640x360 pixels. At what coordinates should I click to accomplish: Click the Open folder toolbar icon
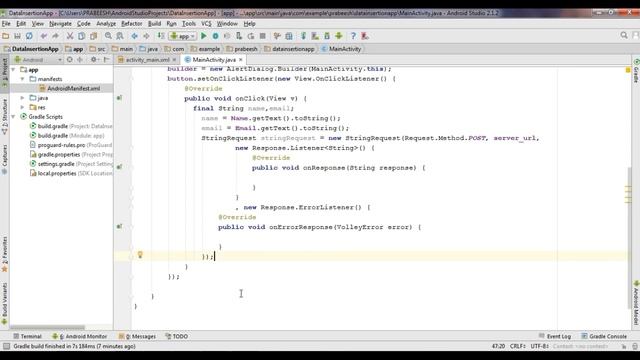point(6,36)
